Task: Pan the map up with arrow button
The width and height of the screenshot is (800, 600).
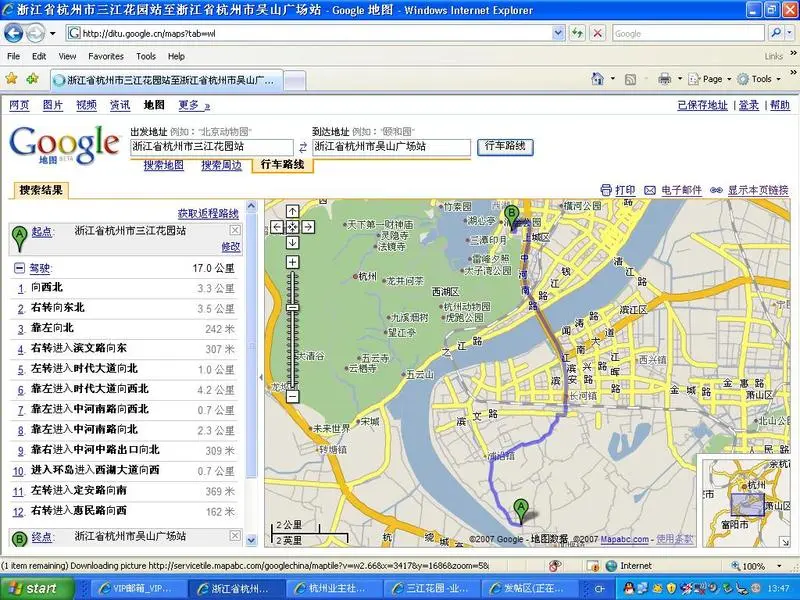Action: [292, 211]
